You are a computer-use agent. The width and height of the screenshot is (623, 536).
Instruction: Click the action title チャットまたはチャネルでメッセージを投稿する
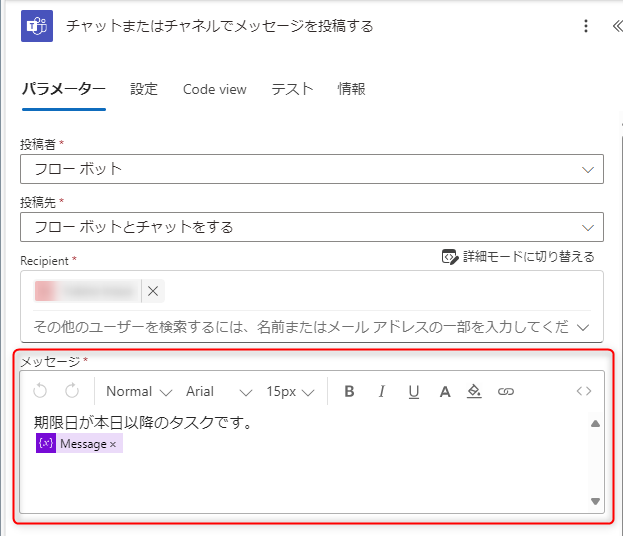click(220, 26)
